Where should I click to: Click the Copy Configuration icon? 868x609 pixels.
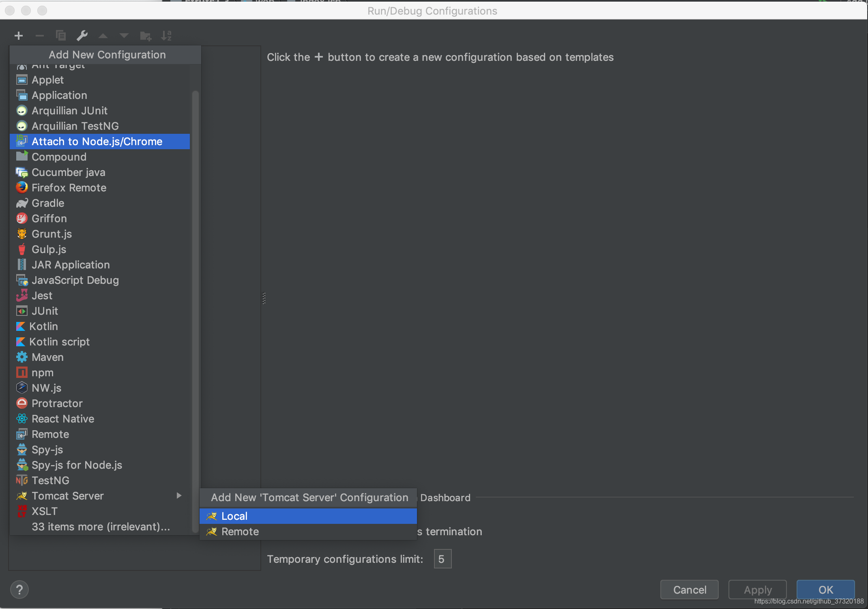(61, 36)
